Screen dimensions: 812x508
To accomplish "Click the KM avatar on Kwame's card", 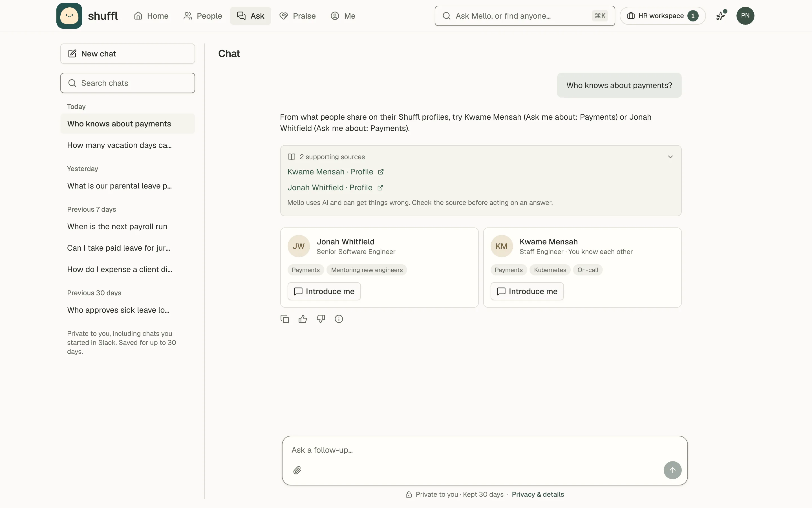I will [x=501, y=246].
